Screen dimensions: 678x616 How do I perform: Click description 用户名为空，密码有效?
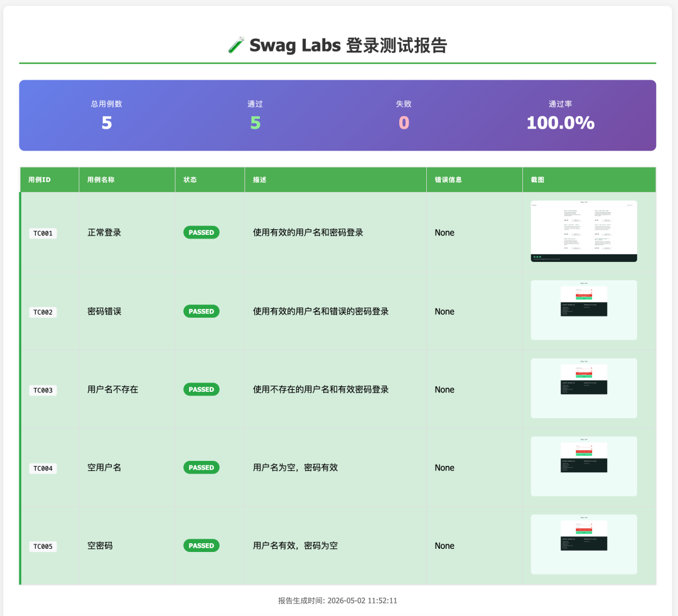295,468
